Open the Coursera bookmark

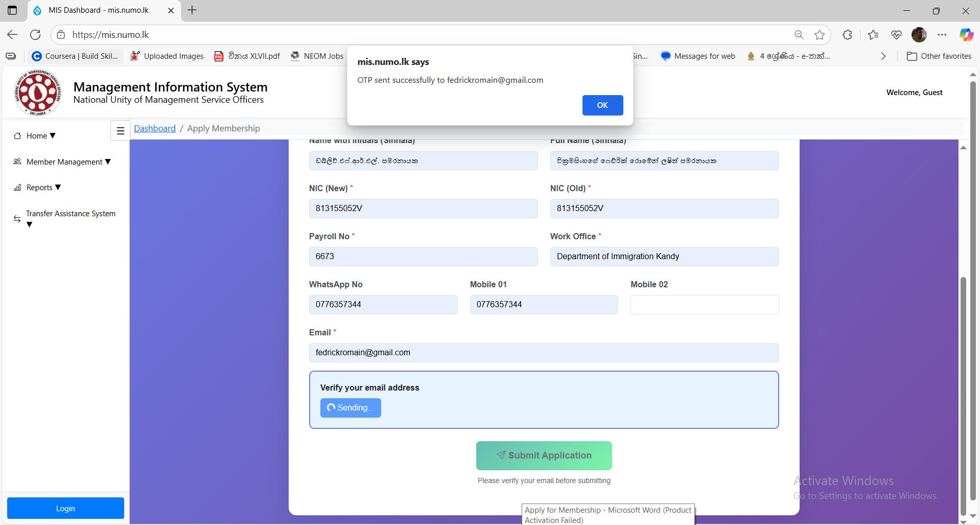(75, 56)
